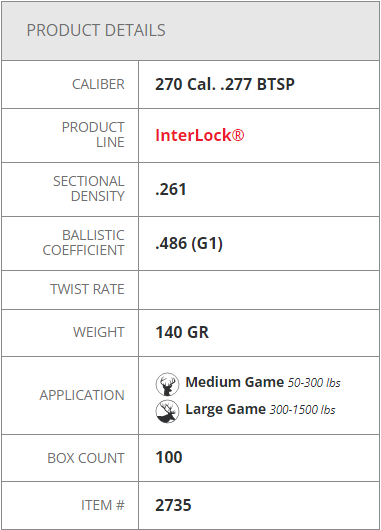Image resolution: width=381 pixels, height=530 pixels.
Task: Click the Twist Rate label
Action: click(x=87, y=289)
